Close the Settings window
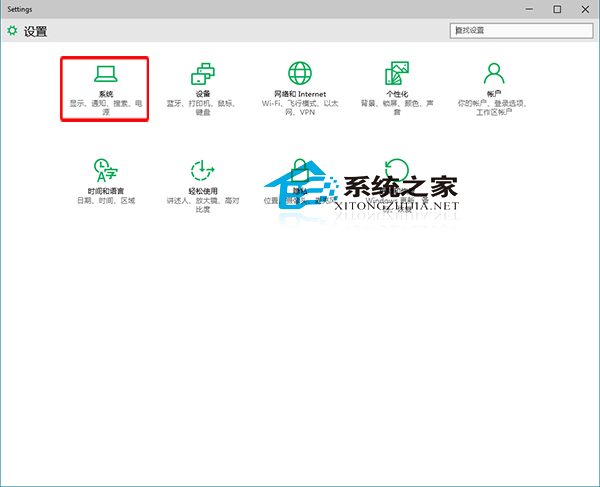Viewport: 600px width, 487px height. (x=585, y=9)
